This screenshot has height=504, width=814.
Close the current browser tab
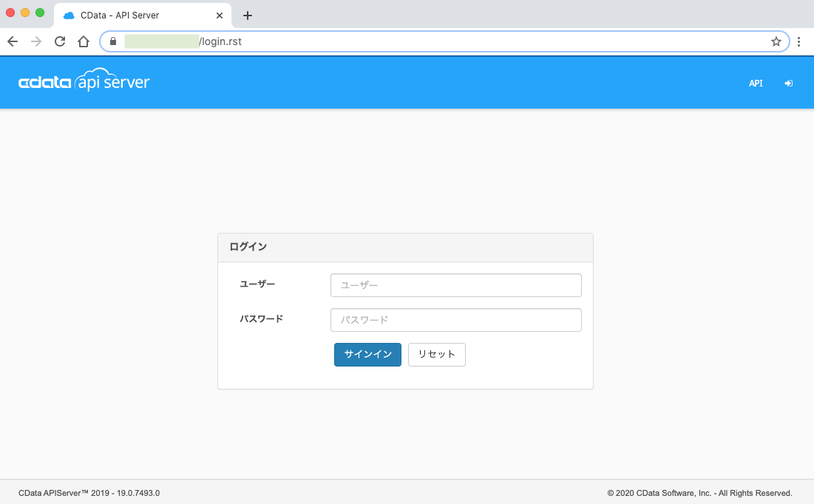pos(218,15)
